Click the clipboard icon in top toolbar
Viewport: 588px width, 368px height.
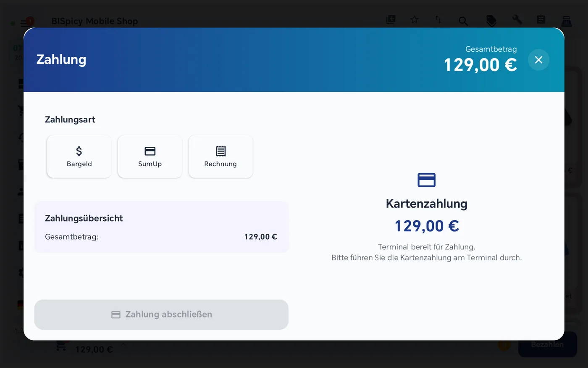point(541,20)
